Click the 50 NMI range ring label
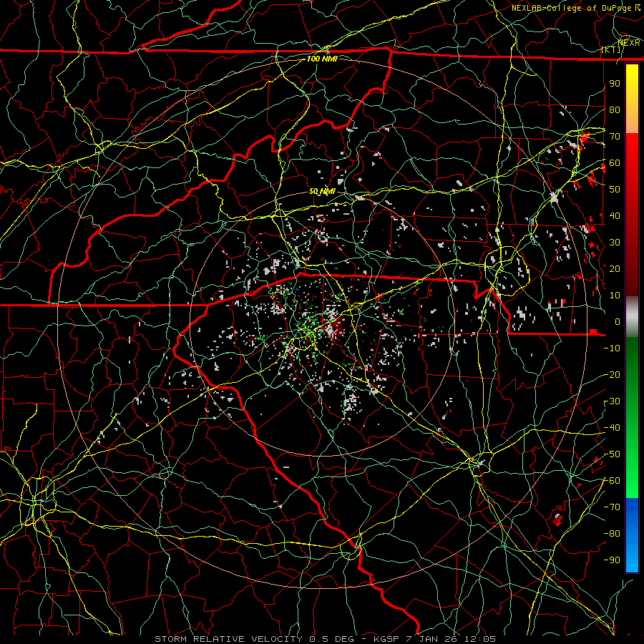The width and height of the screenshot is (644, 644). [x=322, y=191]
